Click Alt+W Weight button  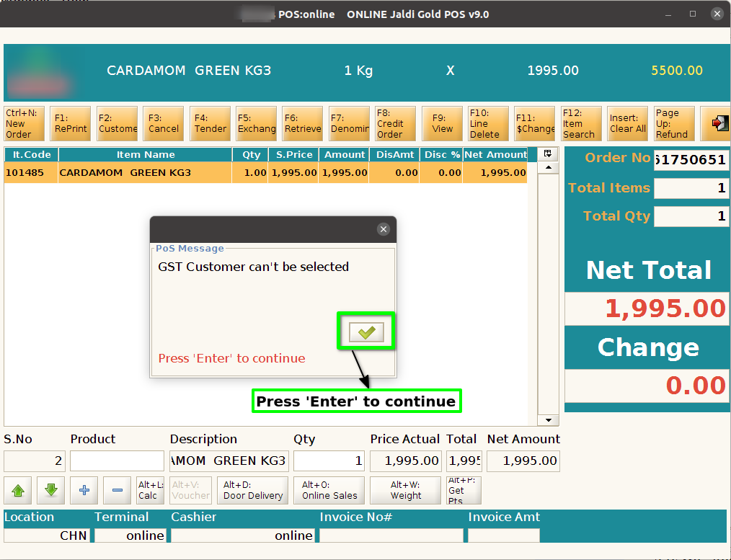(x=406, y=490)
